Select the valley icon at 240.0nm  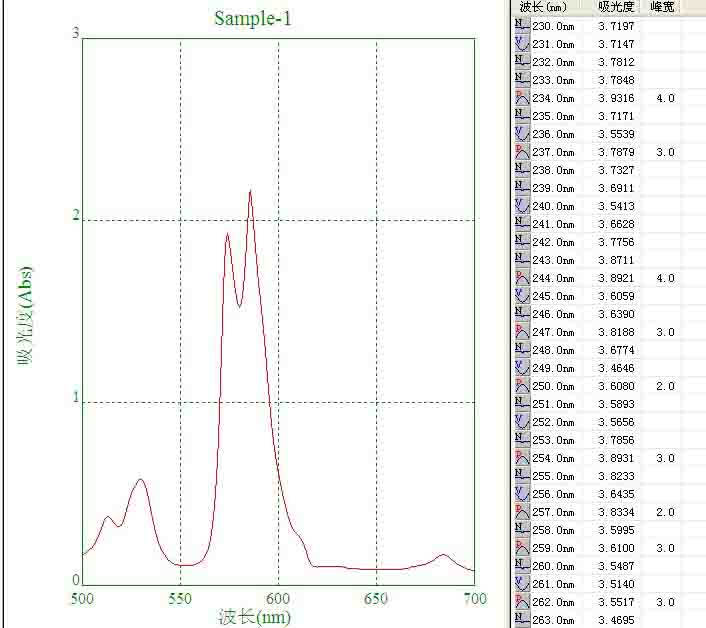click(x=522, y=206)
